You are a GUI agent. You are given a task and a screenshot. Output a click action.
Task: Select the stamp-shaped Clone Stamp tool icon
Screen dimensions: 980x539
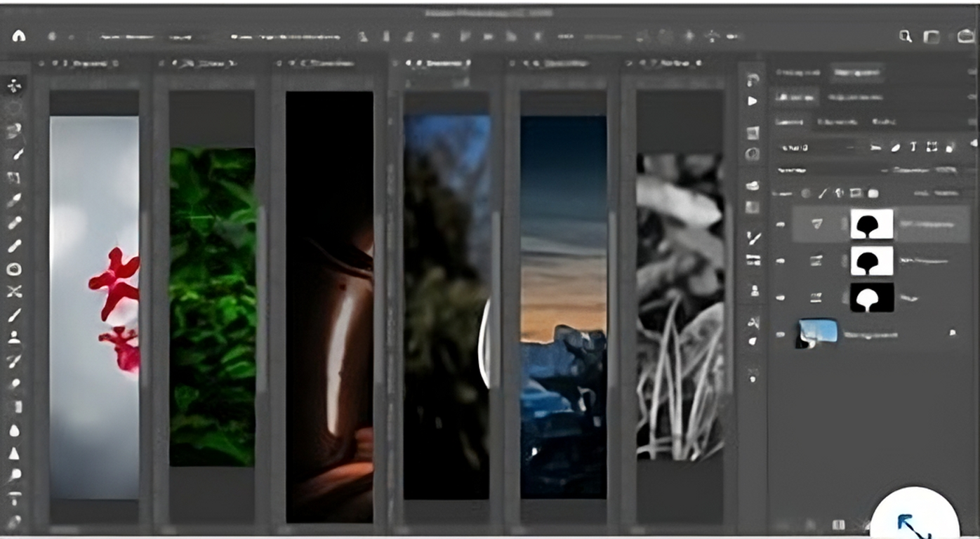(x=15, y=338)
